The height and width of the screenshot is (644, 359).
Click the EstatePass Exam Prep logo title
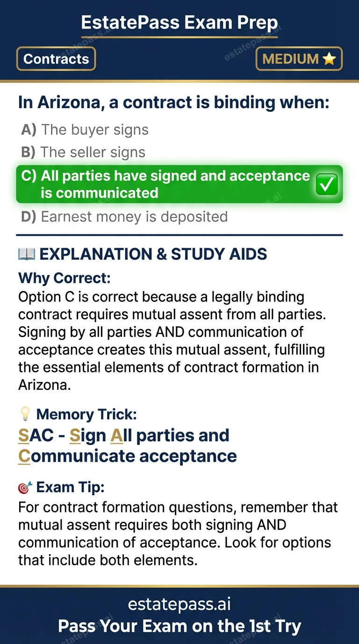click(179, 22)
